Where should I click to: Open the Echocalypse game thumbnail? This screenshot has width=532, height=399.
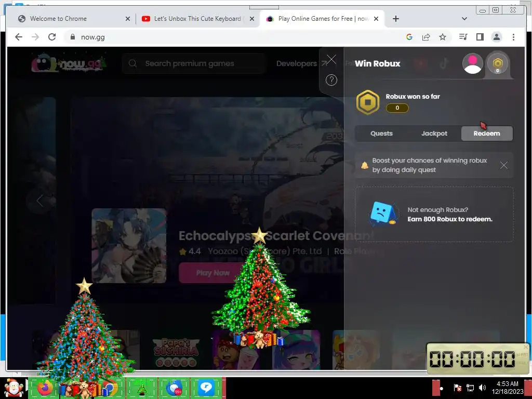tap(129, 246)
